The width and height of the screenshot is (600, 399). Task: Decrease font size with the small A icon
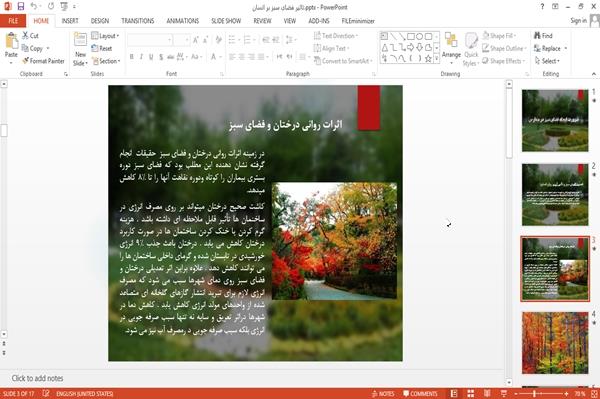pos(205,40)
